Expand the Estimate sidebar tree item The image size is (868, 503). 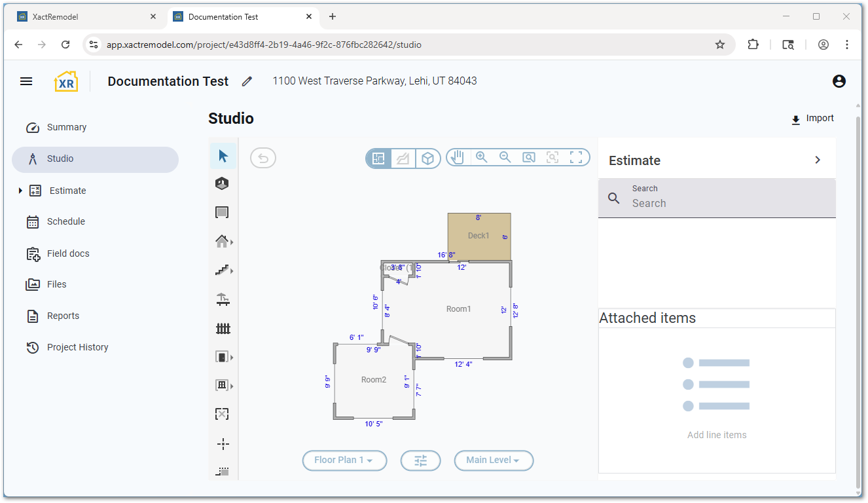point(20,191)
